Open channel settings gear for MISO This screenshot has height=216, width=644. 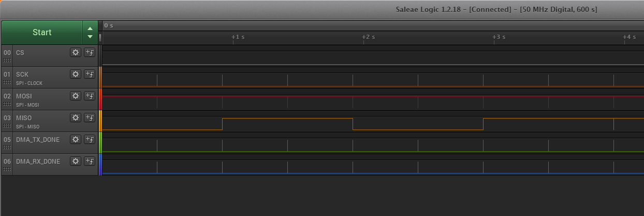pos(76,118)
